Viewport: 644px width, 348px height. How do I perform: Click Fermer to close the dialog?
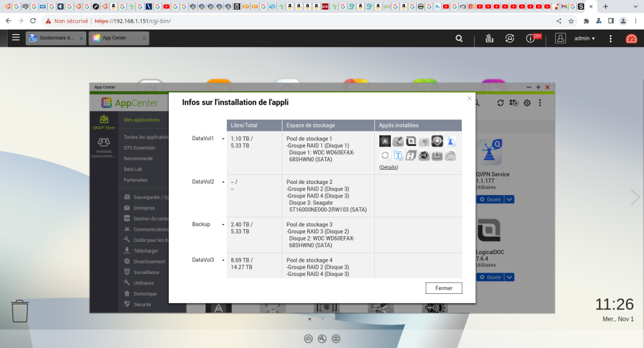(444, 288)
